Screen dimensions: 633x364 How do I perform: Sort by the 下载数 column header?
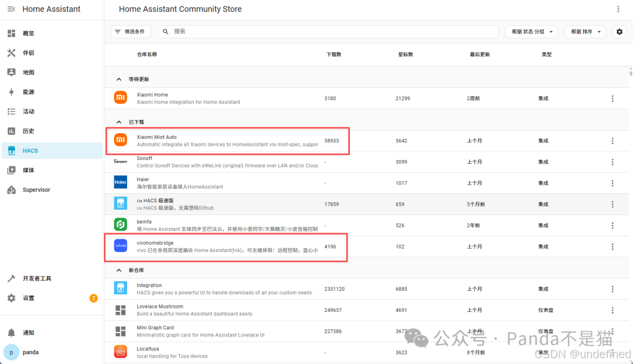(x=333, y=55)
